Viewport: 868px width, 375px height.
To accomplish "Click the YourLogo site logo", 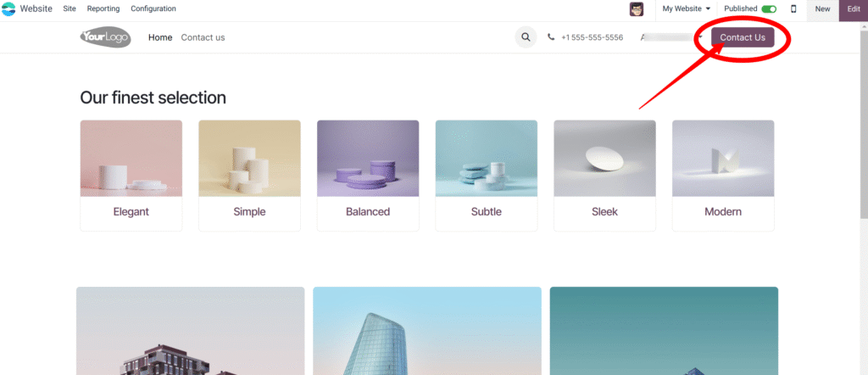I will point(105,37).
